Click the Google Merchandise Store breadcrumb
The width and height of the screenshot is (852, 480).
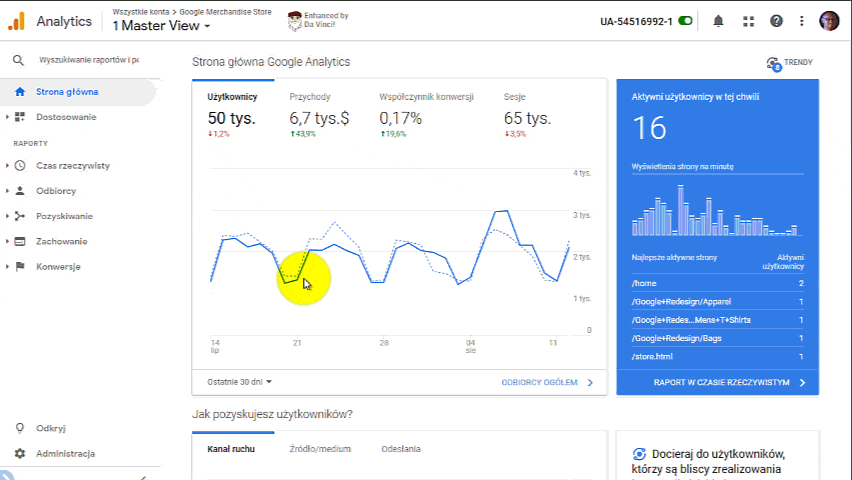[x=225, y=11]
